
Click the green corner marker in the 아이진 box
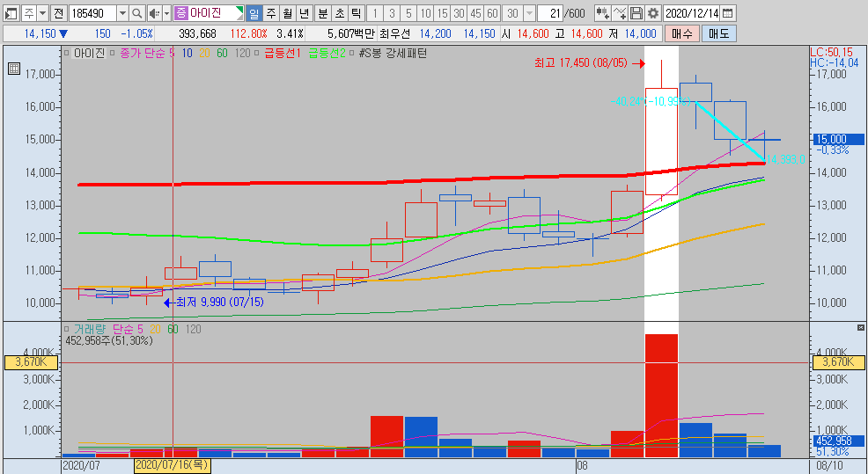239,10
